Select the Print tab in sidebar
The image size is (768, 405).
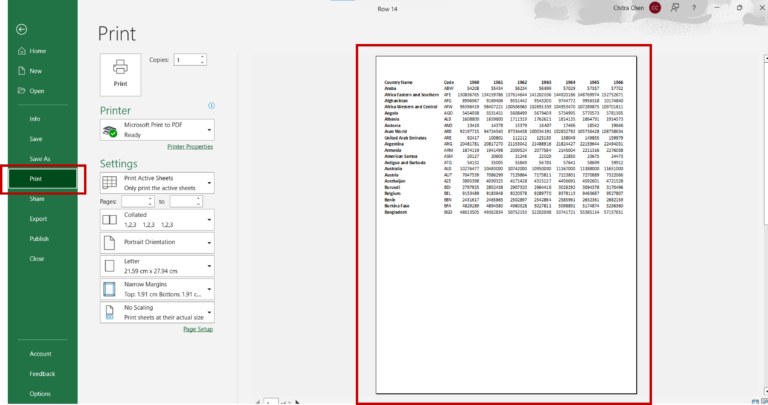(43, 179)
